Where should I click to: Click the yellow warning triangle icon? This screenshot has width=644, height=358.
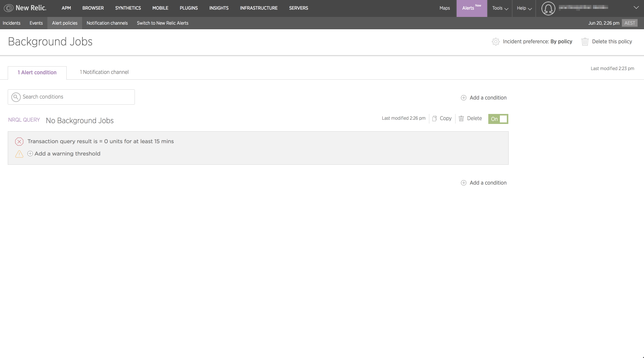[19, 154]
